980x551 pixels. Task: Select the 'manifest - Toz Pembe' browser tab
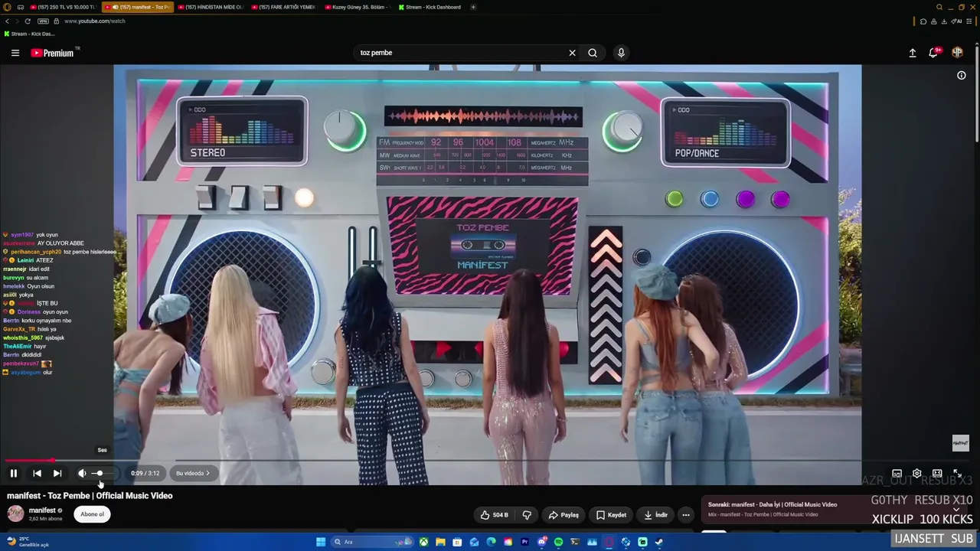pos(138,7)
